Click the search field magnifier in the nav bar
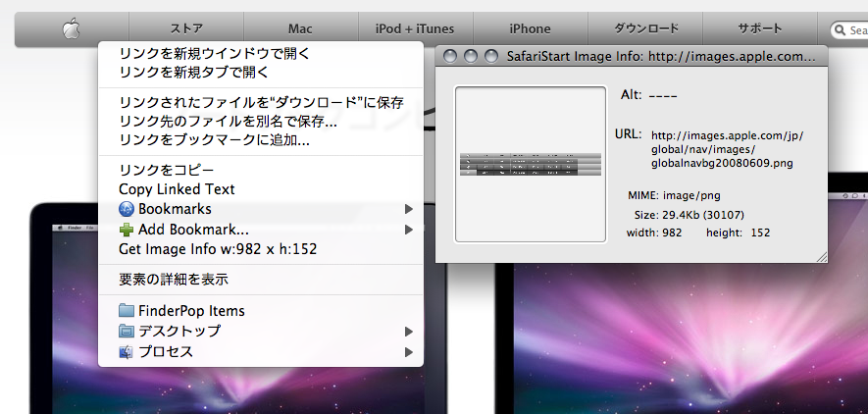This screenshot has height=414, width=868. pyautogui.click(x=841, y=29)
